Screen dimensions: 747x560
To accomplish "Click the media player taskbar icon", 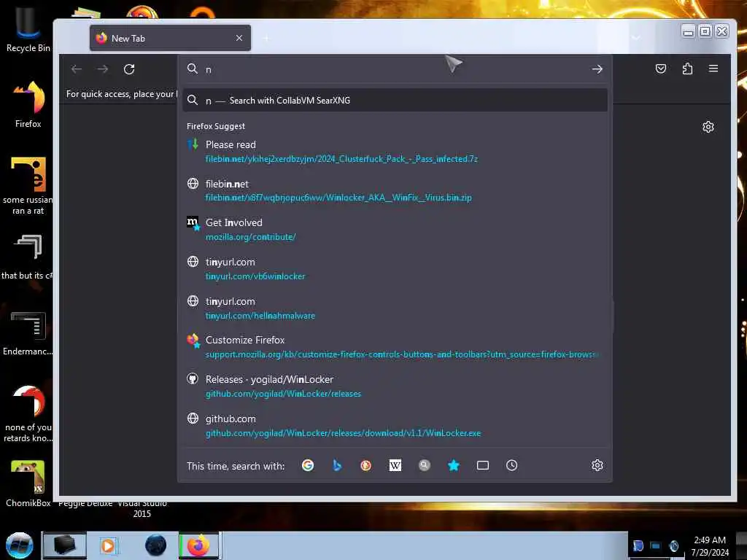I will coord(108,545).
